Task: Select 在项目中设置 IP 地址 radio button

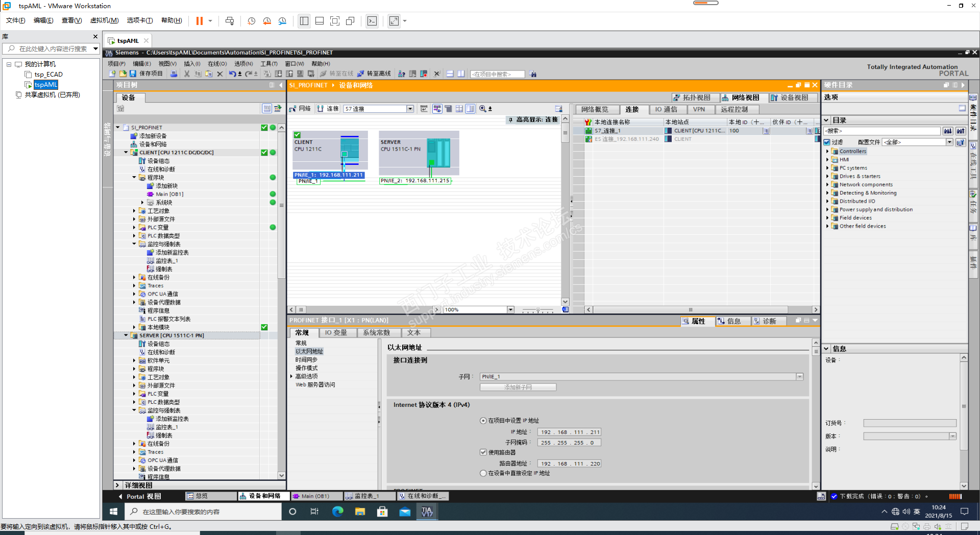Action: pyautogui.click(x=483, y=421)
